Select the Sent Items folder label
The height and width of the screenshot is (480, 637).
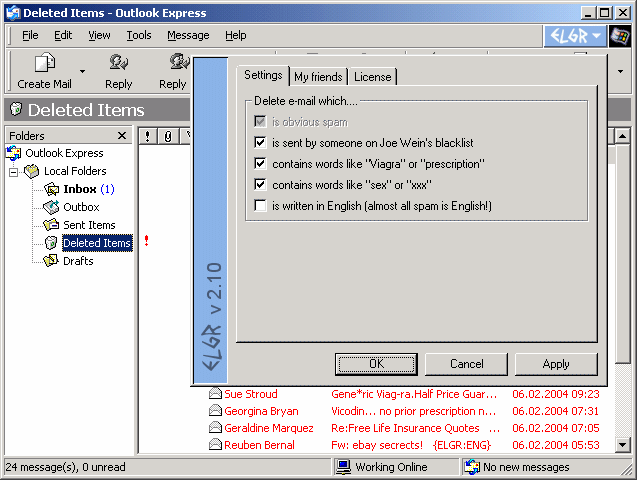[89, 225]
